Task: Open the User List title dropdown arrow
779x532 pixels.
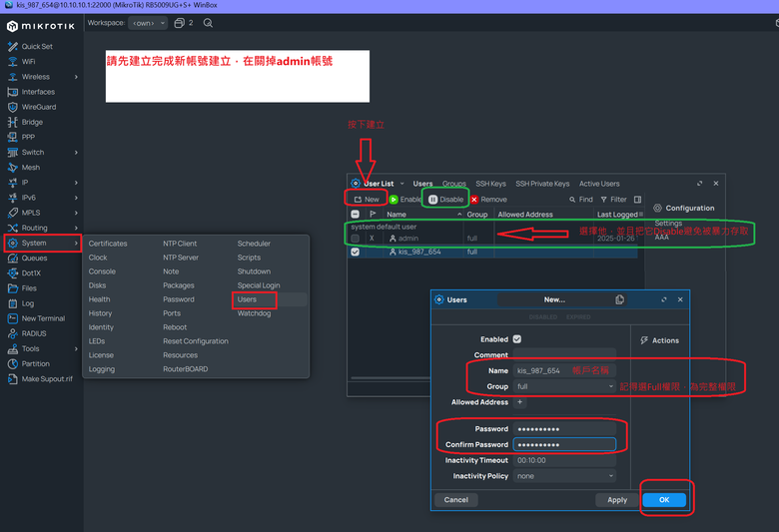Action: click(x=401, y=184)
